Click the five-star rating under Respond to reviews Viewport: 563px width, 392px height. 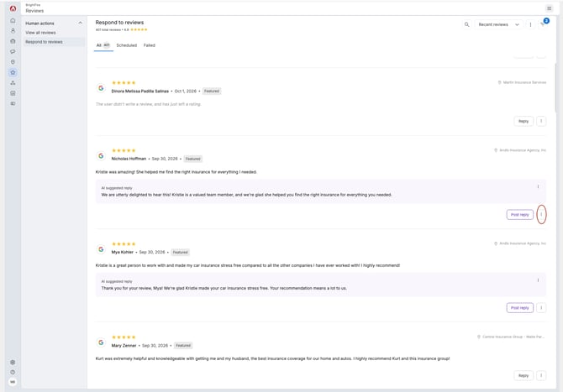[139, 29]
